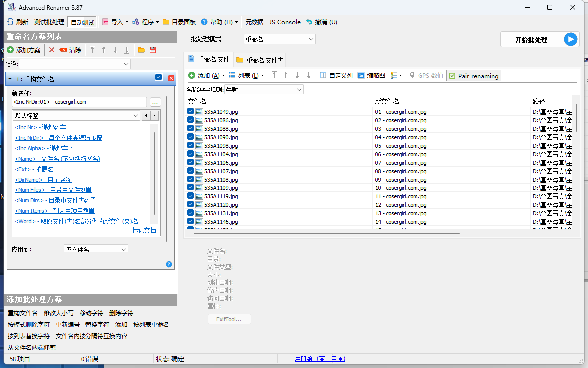Uncheck the file 535A1049.jpg checkbox

[191, 112]
